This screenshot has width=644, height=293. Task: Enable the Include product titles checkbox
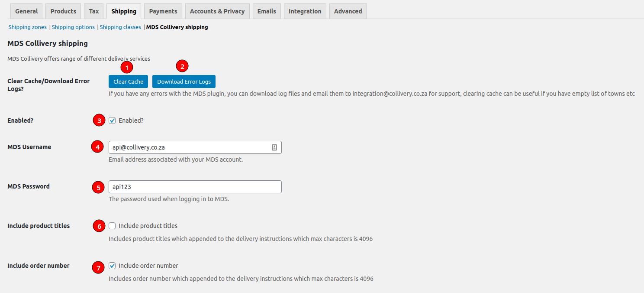[112, 226]
